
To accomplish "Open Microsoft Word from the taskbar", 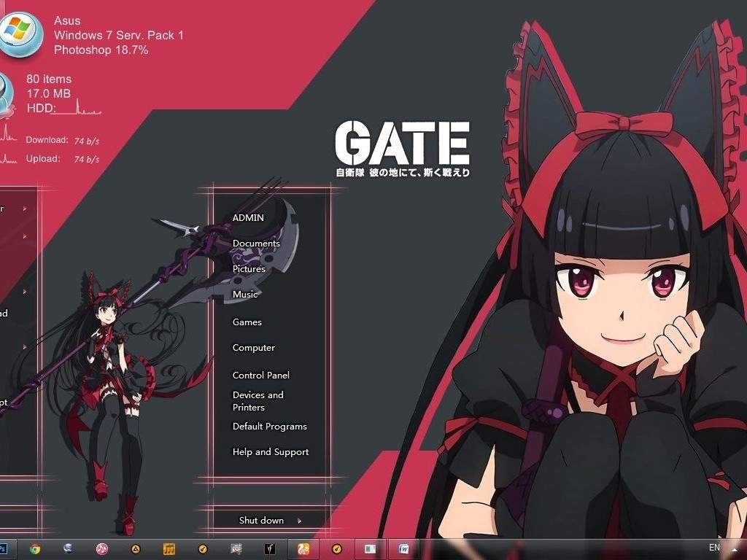I will tap(403, 548).
